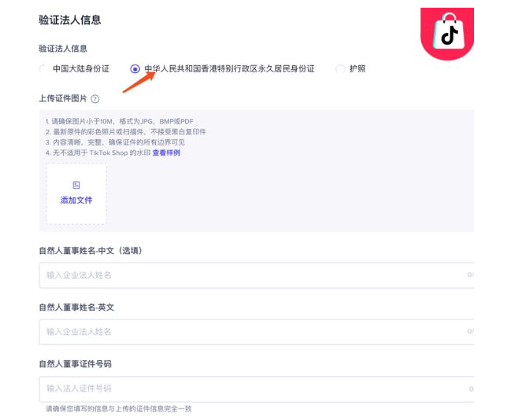514x420 pixels.
Task: Click the help icon beside 上传证件图片
Action: pyautogui.click(x=95, y=99)
